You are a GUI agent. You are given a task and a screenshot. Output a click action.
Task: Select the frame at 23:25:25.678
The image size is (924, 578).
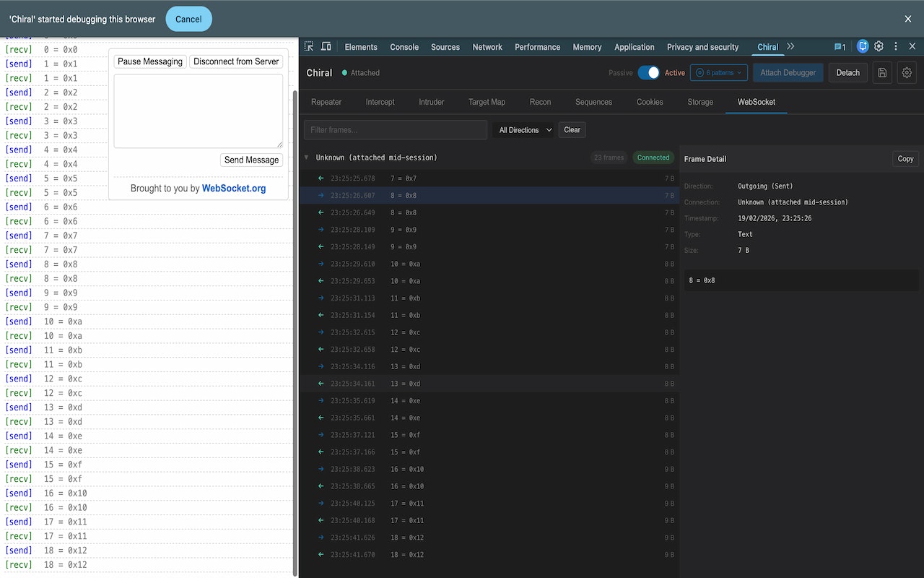coord(489,178)
